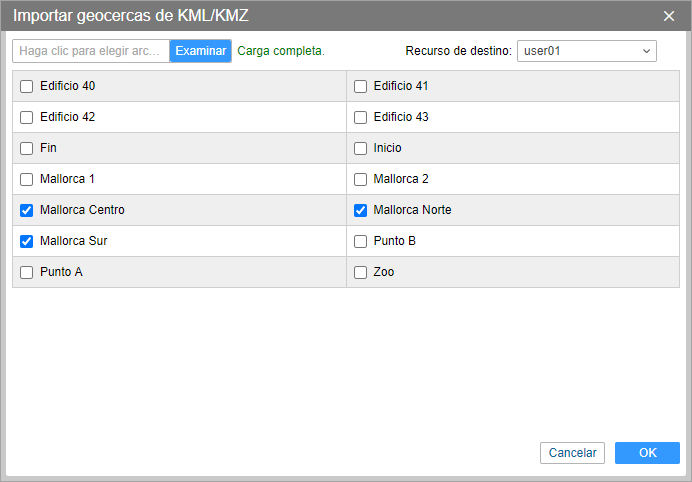The width and height of the screenshot is (692, 482).
Task: Deselect the Mallorca Norte checkbox
Action: (360, 210)
